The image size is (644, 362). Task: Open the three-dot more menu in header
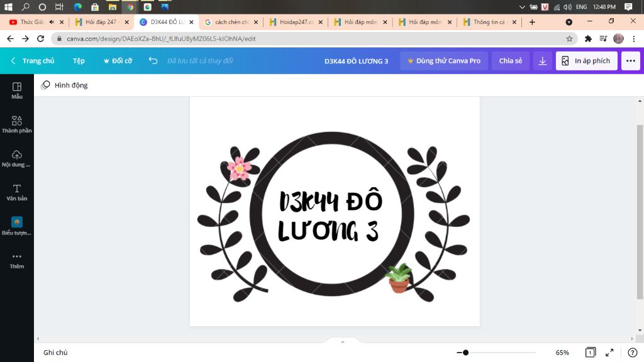pos(630,61)
